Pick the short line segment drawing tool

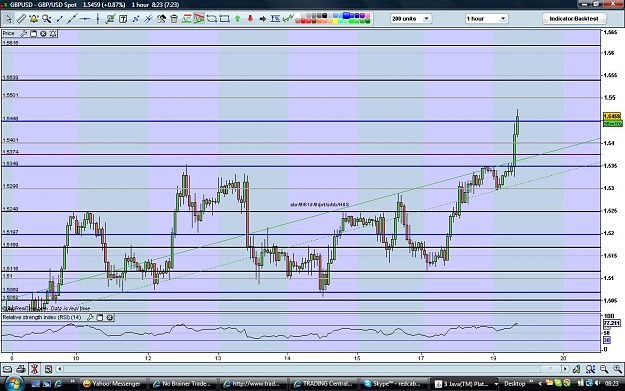(x=59, y=18)
